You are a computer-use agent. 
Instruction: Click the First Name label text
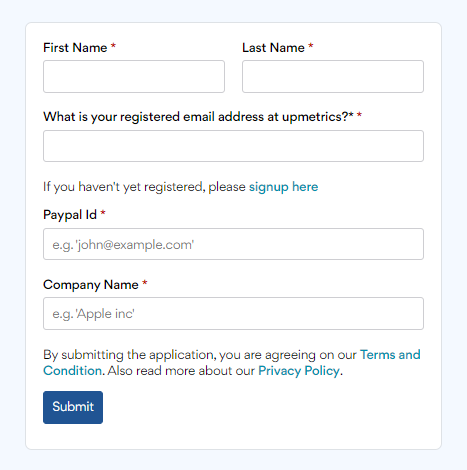click(75, 48)
